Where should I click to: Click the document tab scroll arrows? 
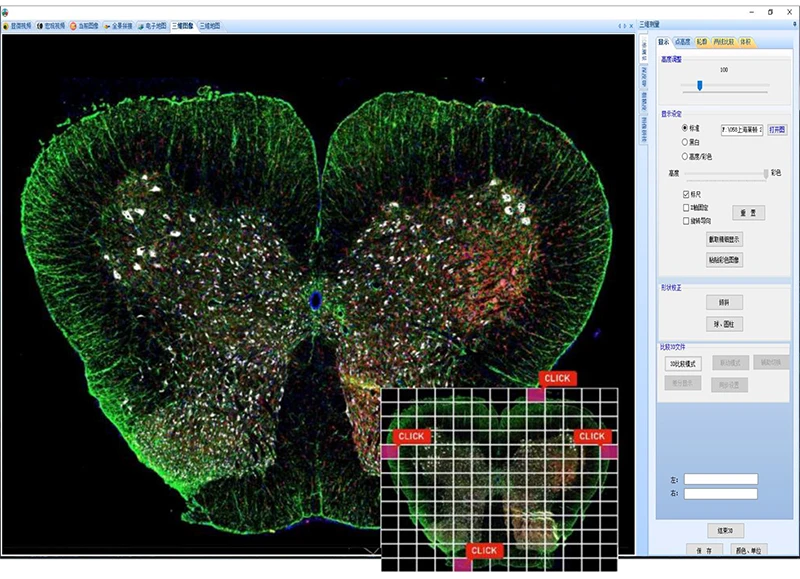621,25
